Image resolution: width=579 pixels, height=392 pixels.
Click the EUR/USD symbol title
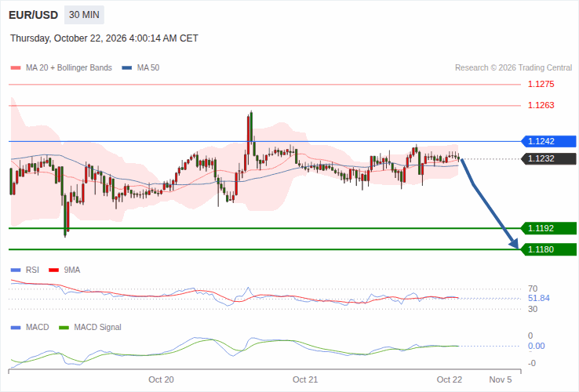(33, 15)
